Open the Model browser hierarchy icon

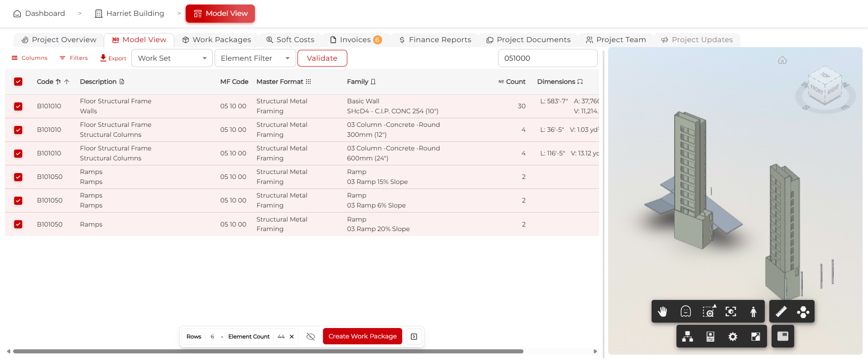point(688,337)
